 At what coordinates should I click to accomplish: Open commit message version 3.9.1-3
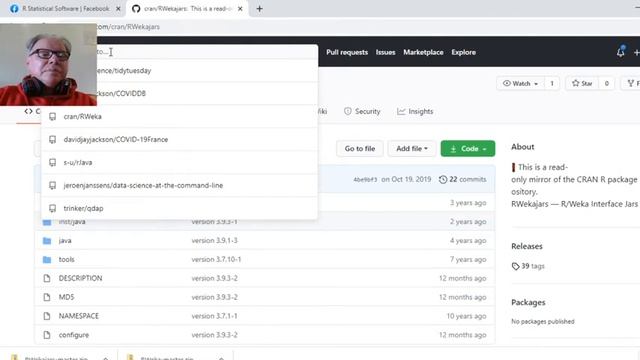click(214, 241)
